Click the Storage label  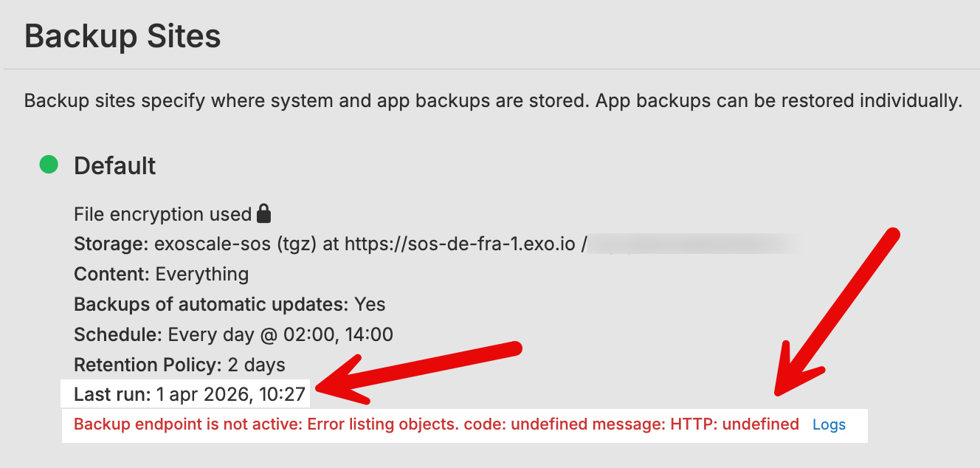coord(111,244)
